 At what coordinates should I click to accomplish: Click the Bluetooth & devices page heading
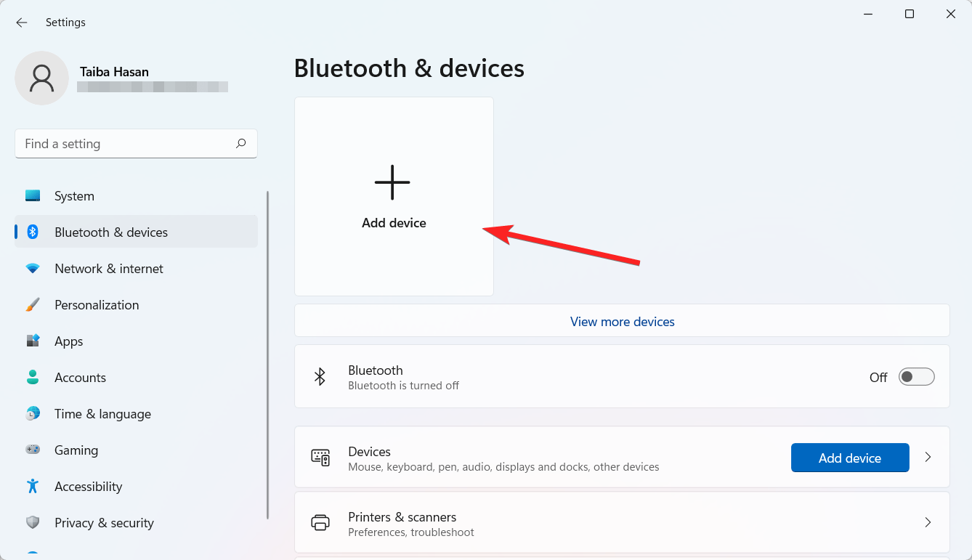[409, 68]
